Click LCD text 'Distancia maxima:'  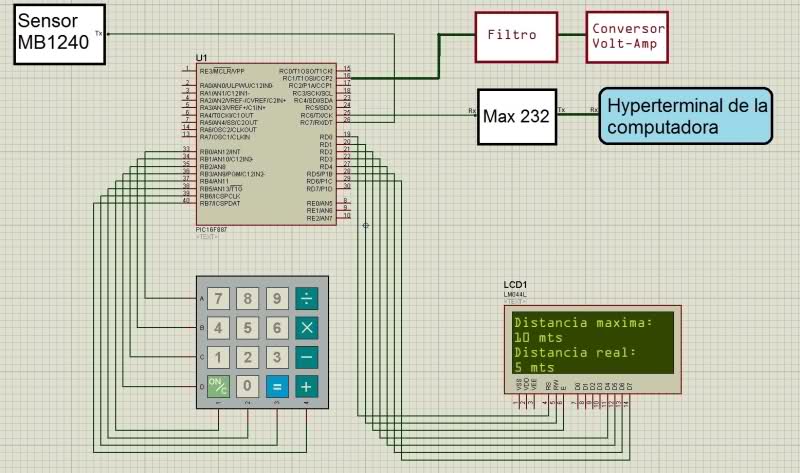click(x=583, y=322)
